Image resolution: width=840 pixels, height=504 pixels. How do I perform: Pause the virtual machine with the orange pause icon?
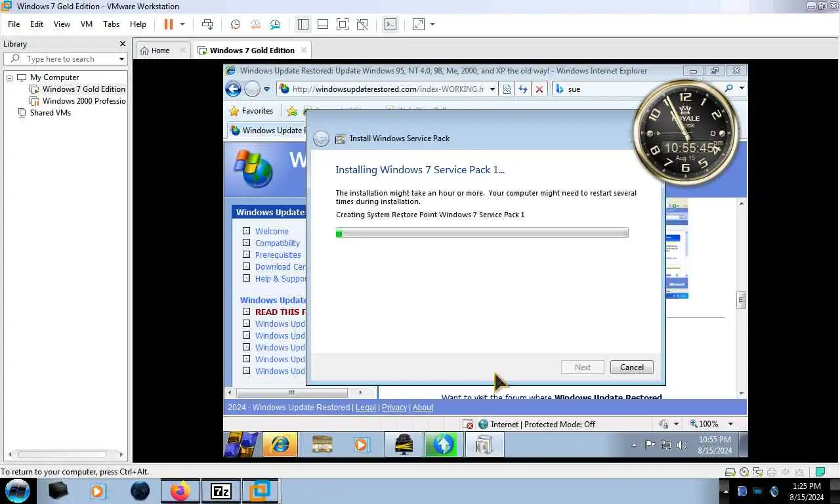168,24
